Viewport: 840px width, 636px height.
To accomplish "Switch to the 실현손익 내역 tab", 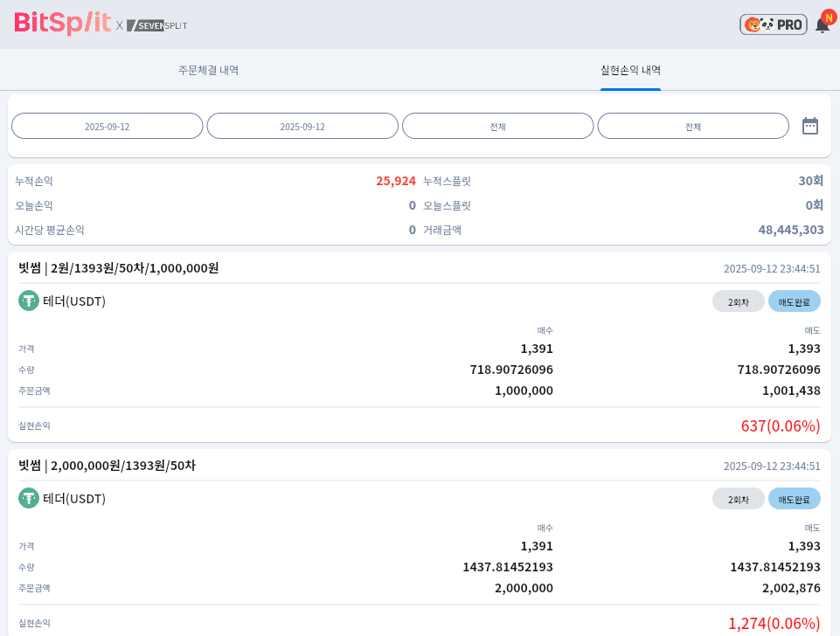I will click(630, 70).
